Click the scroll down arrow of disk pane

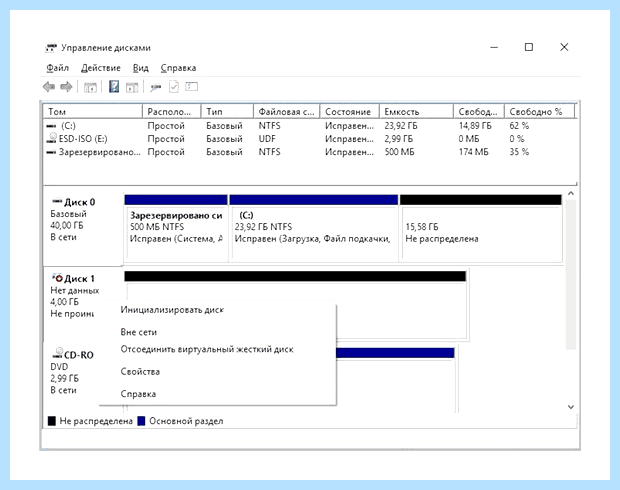pos(571,407)
